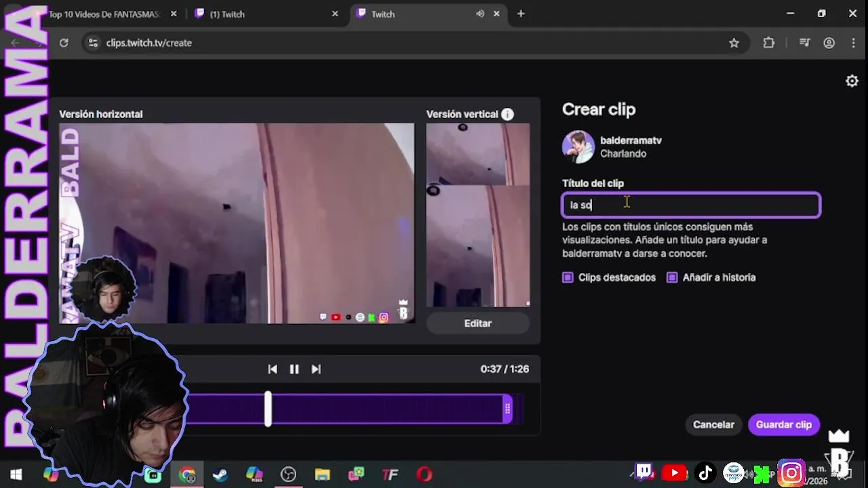Toggle the Añadir a historia checkbox

click(x=672, y=277)
